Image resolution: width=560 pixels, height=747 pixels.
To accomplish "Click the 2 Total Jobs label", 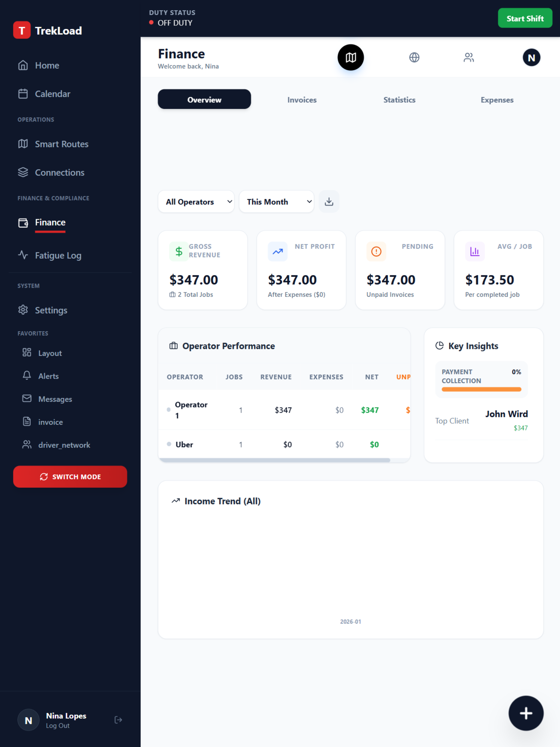I will [x=195, y=294].
